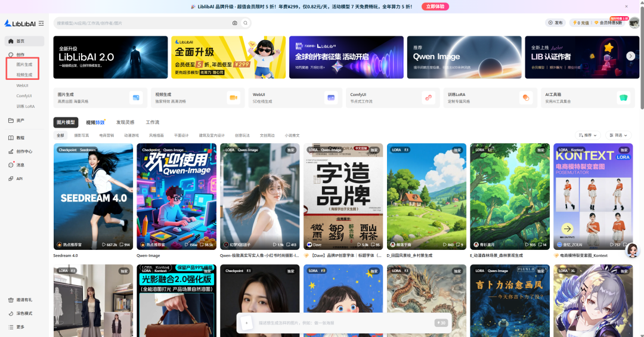
Task: Select the 平面设计 category filter
Action: click(181, 135)
